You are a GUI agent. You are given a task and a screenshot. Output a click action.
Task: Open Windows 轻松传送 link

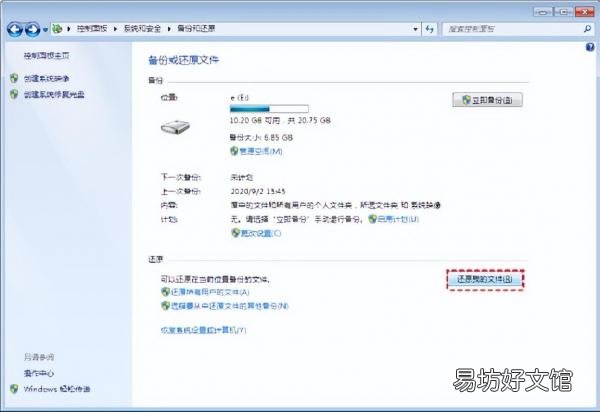(x=57, y=389)
